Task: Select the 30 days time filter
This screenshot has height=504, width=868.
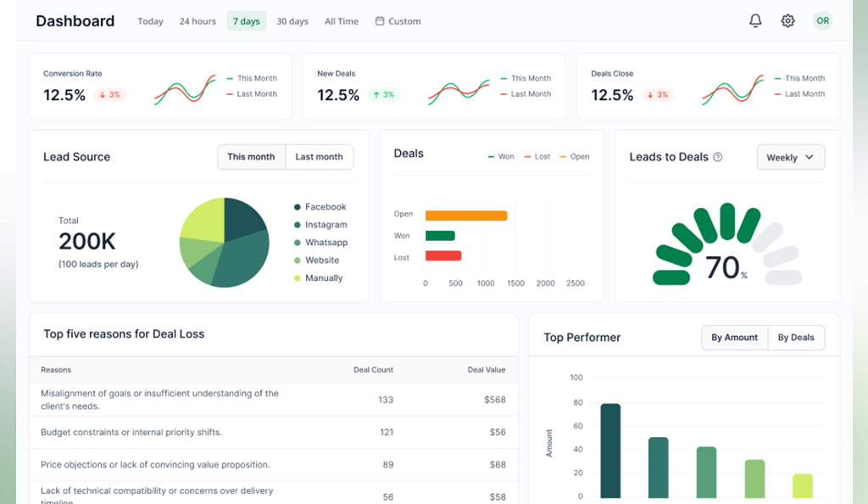Action: pyautogui.click(x=292, y=21)
